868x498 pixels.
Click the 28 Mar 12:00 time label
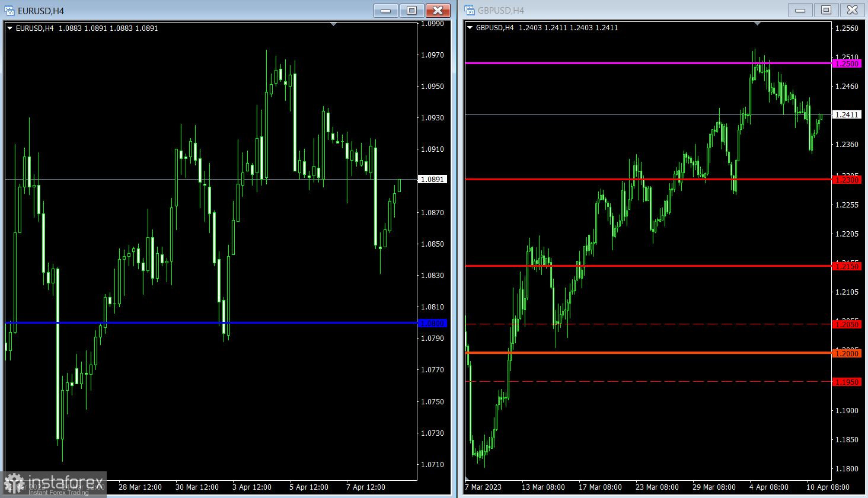[140, 487]
